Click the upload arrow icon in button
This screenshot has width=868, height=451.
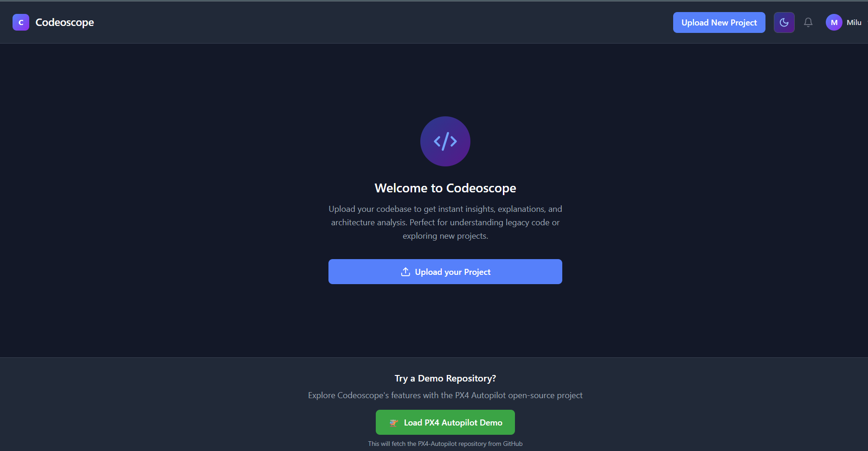pyautogui.click(x=405, y=272)
